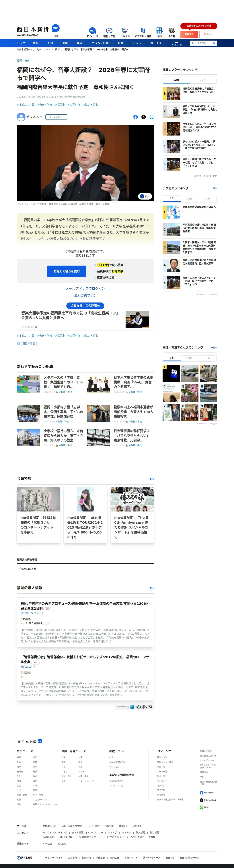Select the コラム・社説 menu item
The height and width of the screenshot is (868, 234).
click(x=100, y=43)
